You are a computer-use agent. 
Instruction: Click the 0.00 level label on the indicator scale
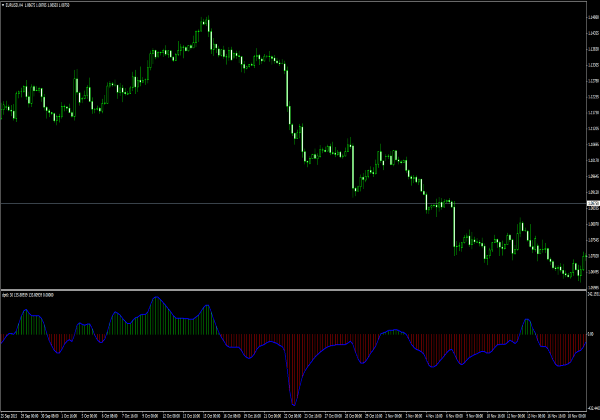pyautogui.click(x=591, y=334)
